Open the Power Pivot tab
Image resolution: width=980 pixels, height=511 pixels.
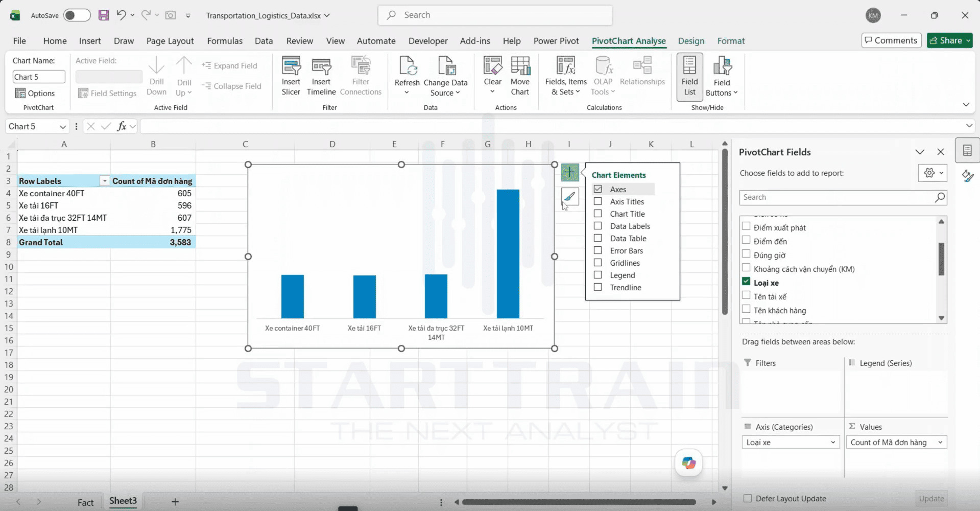tap(556, 41)
